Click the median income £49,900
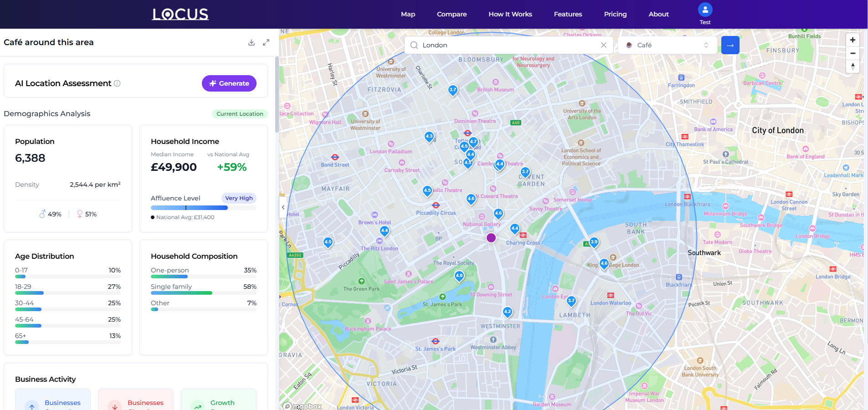The height and width of the screenshot is (410, 868). (x=174, y=167)
